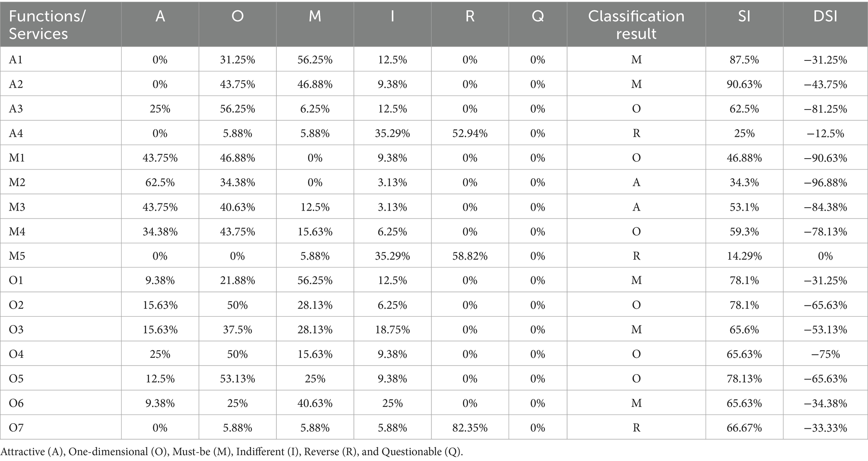Image resolution: width=868 pixels, height=461 pixels.
Task: Select the DSI column header
Action: 825,16
